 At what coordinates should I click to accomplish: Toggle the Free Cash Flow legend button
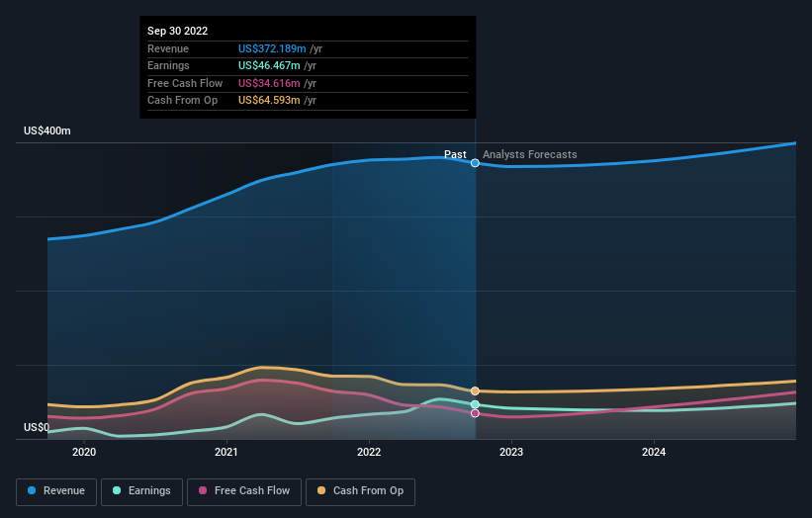click(244, 491)
